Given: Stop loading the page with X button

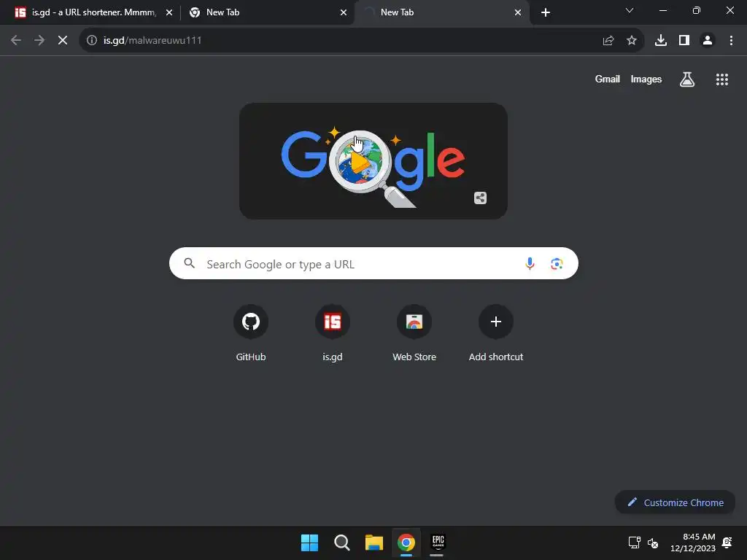Looking at the screenshot, I should point(63,41).
